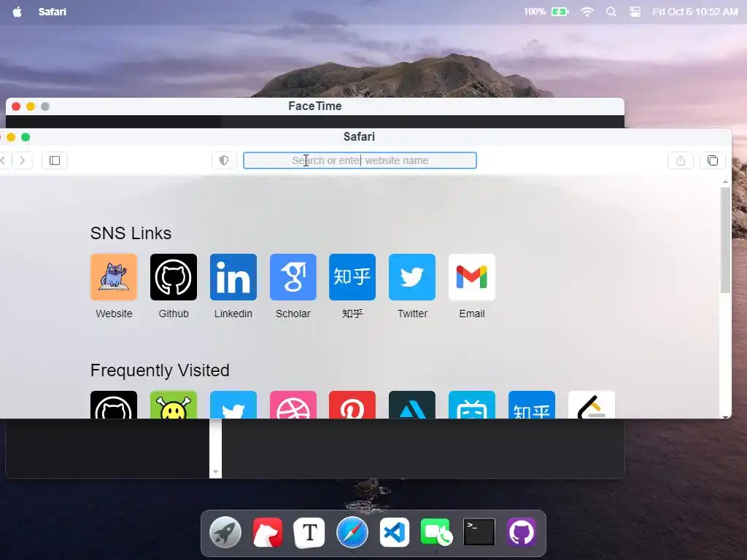The image size is (747, 560).
Task: Open Bear app from the dock
Action: 268,532
